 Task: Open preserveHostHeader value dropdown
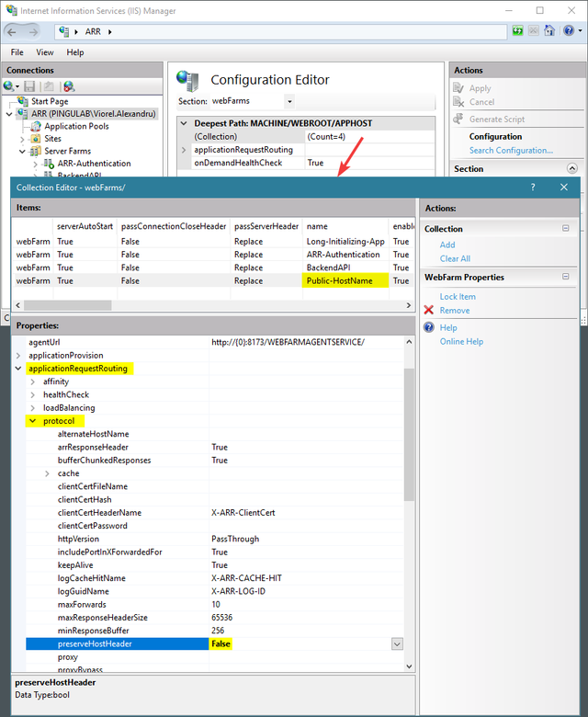pyautogui.click(x=397, y=643)
